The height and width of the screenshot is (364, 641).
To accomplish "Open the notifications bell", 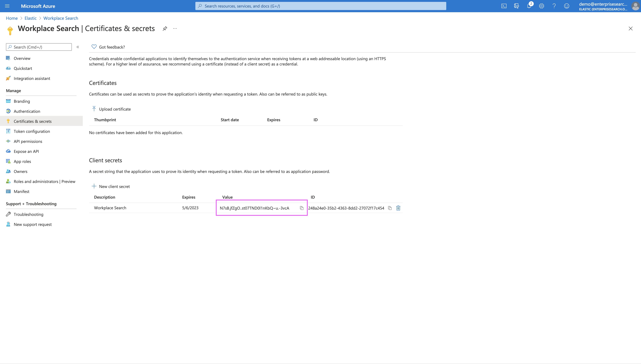I will point(529,6).
